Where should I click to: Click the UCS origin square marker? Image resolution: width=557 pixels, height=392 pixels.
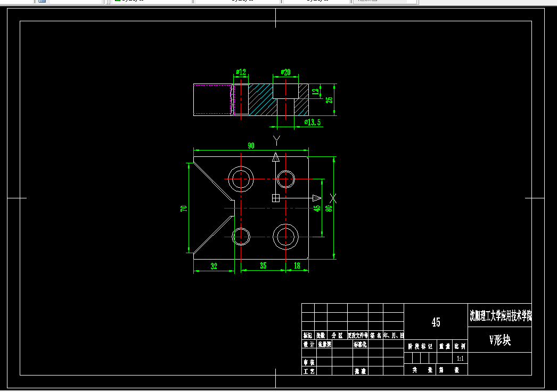pyautogui.click(x=276, y=198)
